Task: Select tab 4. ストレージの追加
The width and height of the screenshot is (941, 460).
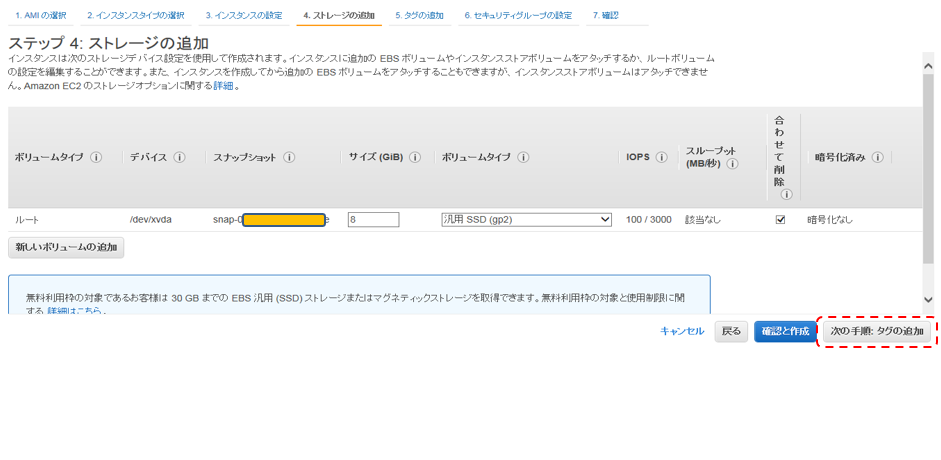Action: coord(339,16)
